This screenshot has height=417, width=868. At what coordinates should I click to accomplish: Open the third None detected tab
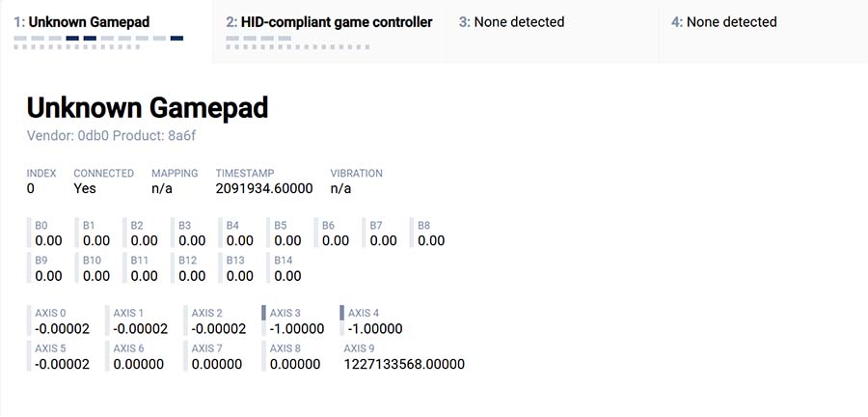point(511,21)
